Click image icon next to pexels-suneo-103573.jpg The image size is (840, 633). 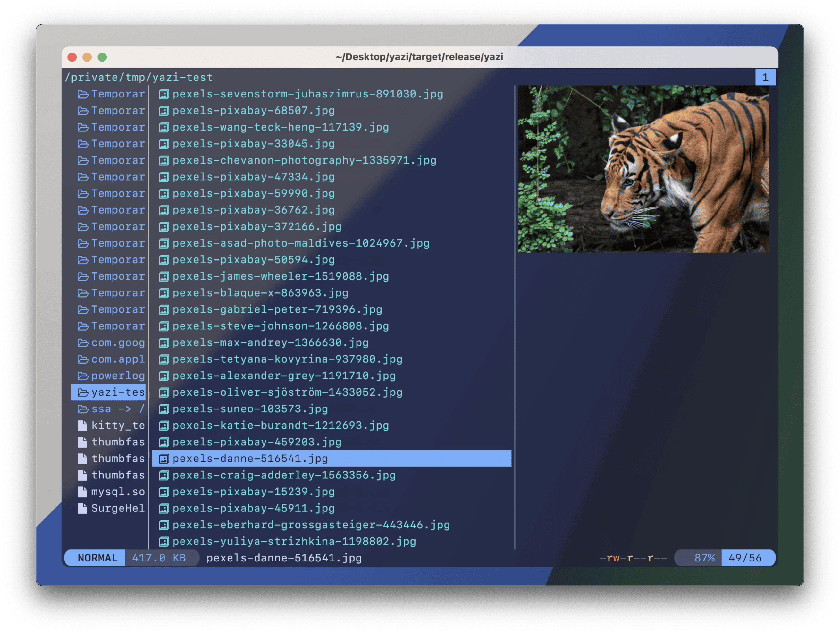point(164,409)
